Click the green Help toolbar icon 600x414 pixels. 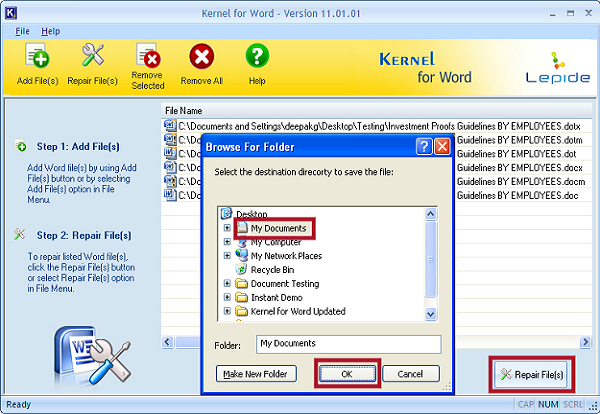pyautogui.click(x=257, y=56)
